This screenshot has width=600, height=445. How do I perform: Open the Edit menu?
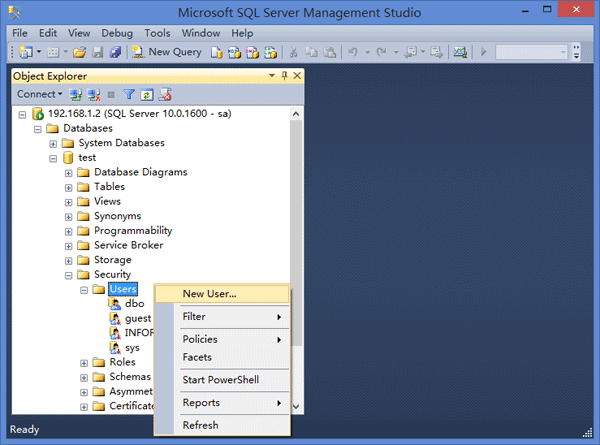(x=48, y=33)
